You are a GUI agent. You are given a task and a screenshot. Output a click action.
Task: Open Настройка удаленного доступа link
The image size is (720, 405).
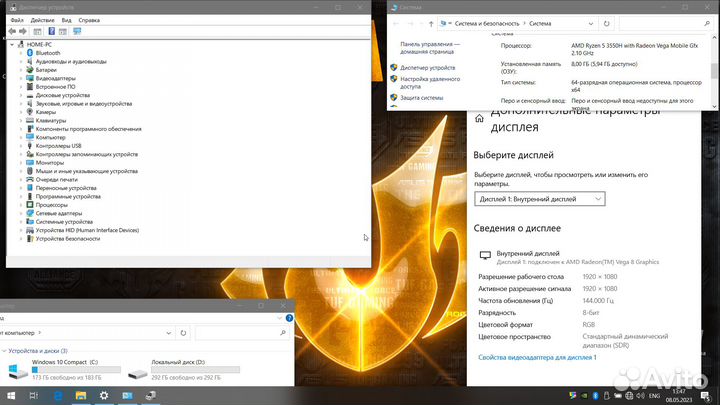[430, 83]
